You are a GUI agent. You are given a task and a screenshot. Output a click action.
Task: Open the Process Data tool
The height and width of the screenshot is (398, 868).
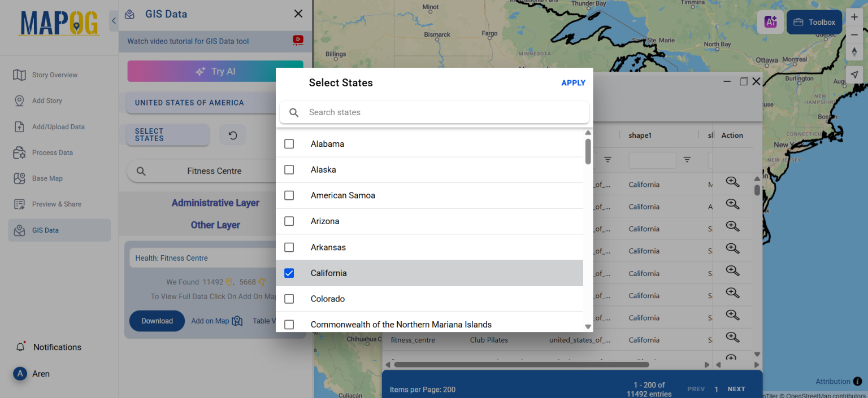20,152
